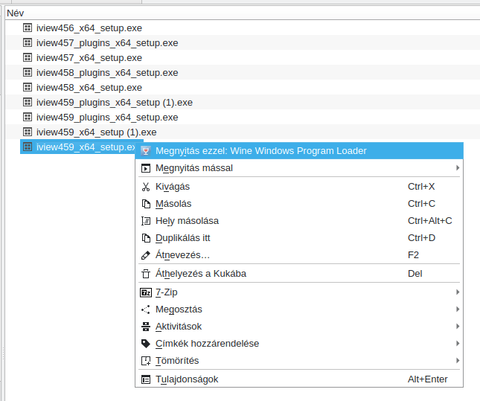480x401 pixels.
Task: Click the Tömörítés compress icon
Action: (x=146, y=361)
